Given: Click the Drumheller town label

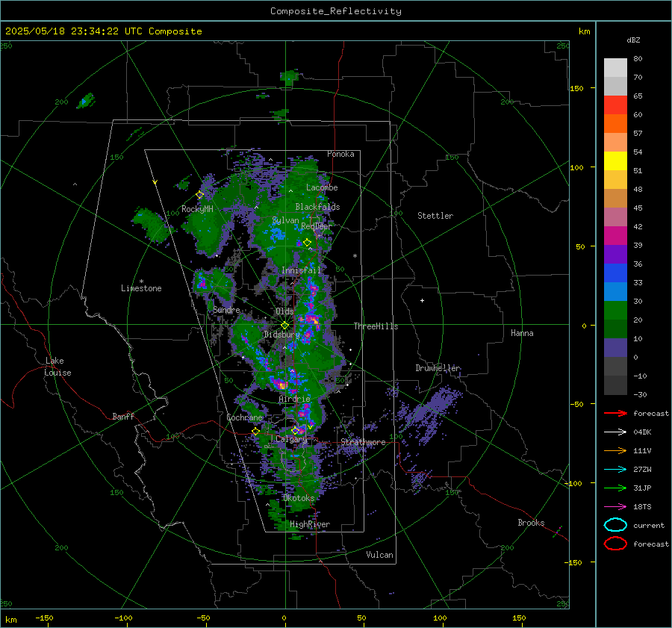Looking at the screenshot, I should 438,368.
